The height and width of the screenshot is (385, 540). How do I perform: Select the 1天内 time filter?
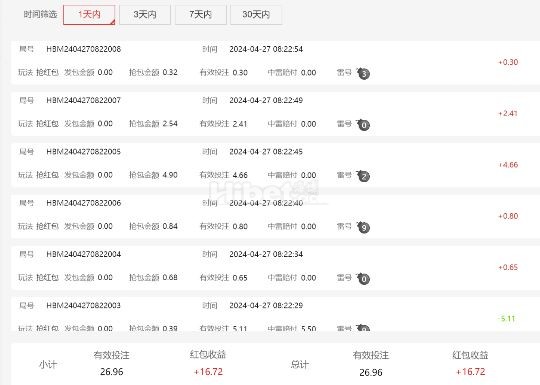89,15
